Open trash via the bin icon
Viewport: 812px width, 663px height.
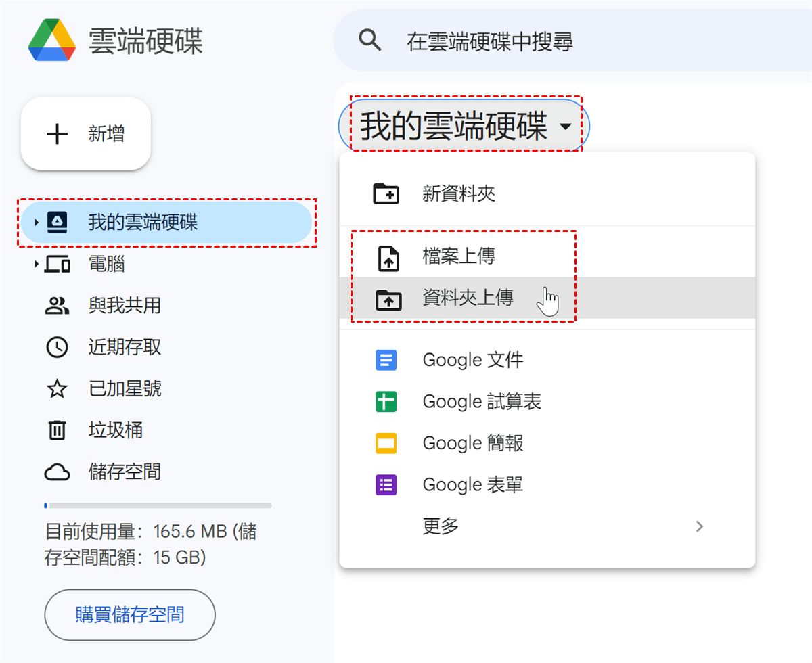tap(58, 430)
